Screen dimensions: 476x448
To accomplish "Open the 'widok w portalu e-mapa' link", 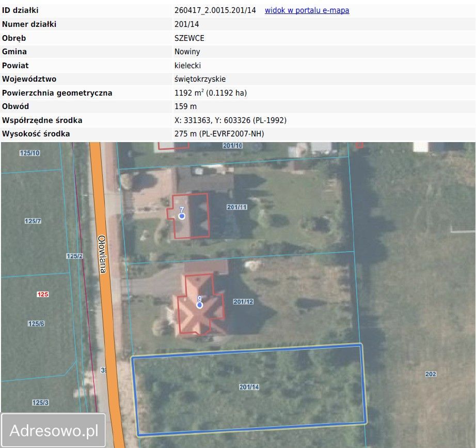I will (x=307, y=10).
